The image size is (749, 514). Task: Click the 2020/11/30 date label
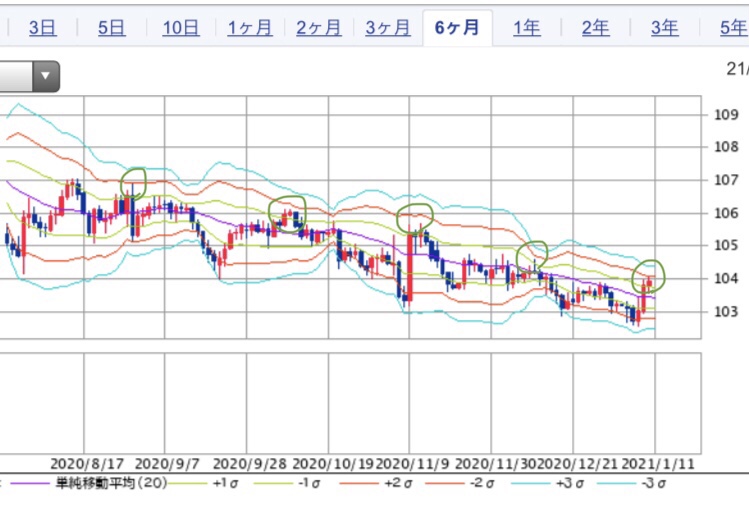(x=497, y=464)
